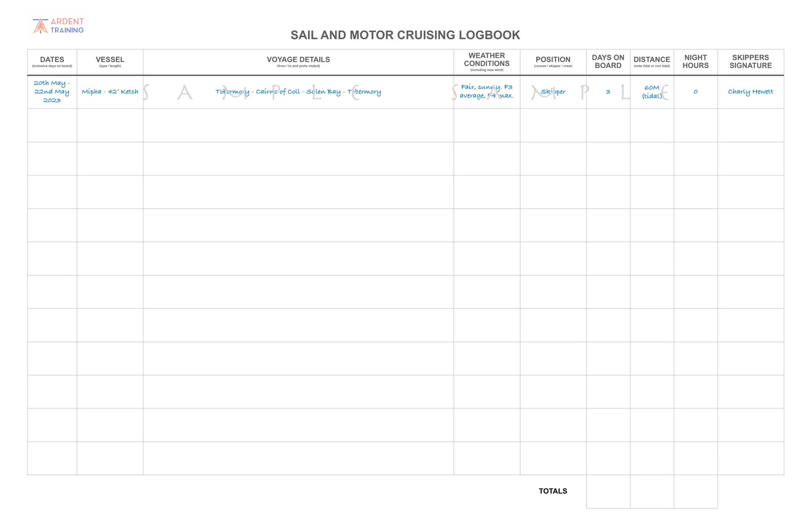
Task: Select the POSITION column header
Action: [x=553, y=62]
